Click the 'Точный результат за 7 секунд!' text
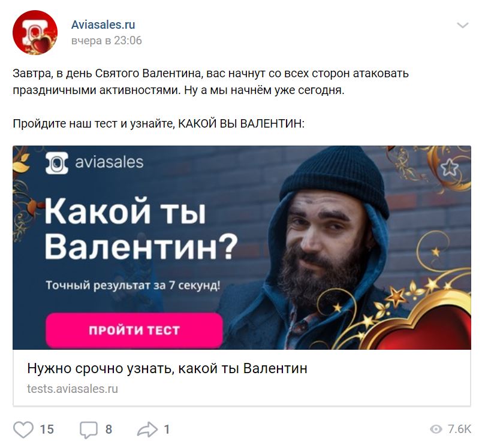This screenshot has height=448, width=485. (x=133, y=285)
